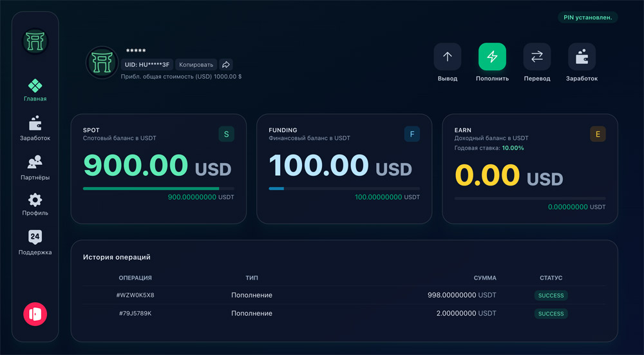Click the S badge on Spot card
The image size is (644, 355).
tap(226, 134)
